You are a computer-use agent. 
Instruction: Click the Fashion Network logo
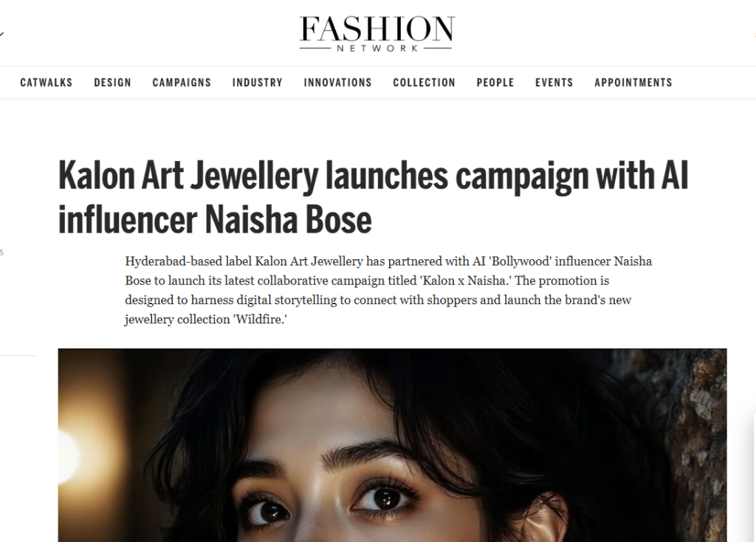[x=377, y=34]
